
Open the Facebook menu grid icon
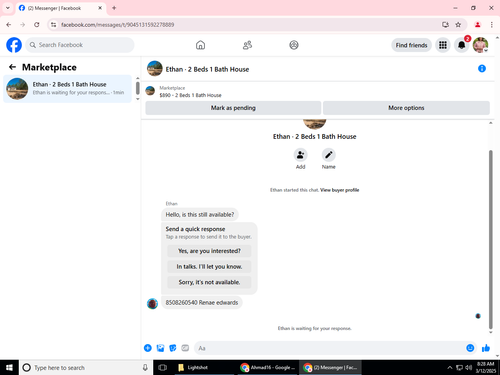pyautogui.click(x=443, y=45)
